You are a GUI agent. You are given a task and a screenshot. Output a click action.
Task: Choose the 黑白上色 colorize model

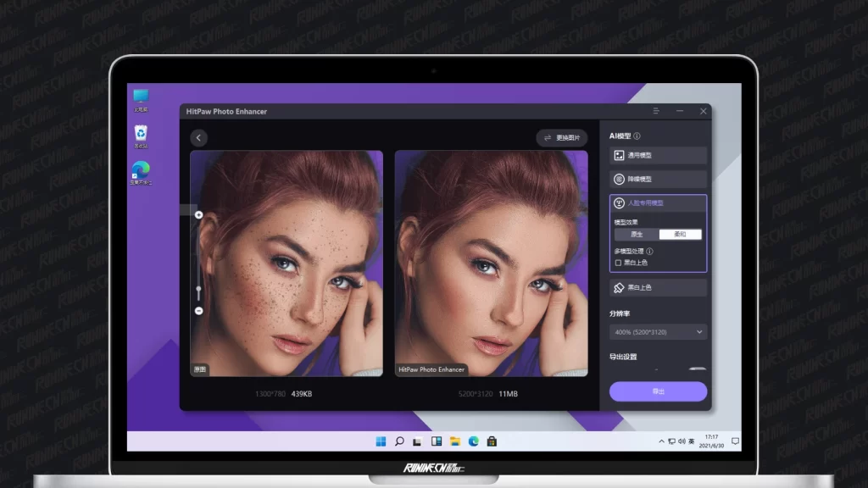tap(658, 288)
